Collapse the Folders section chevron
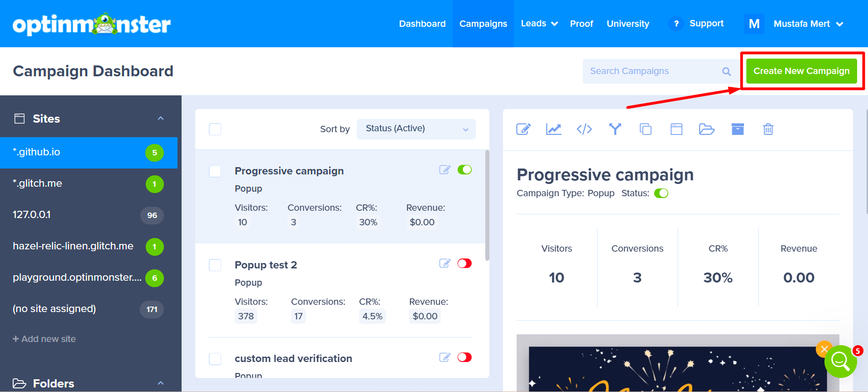The image size is (868, 392). (x=161, y=383)
